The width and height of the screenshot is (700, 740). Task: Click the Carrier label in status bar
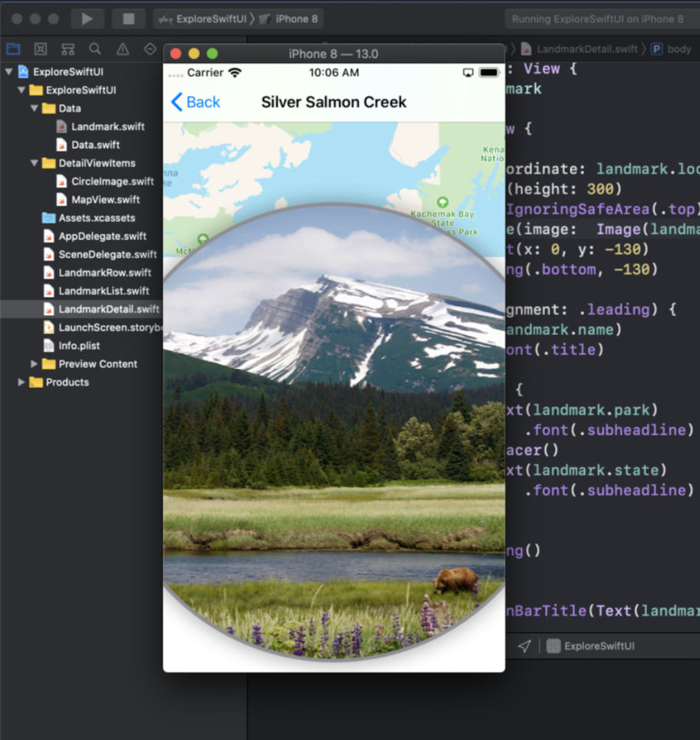click(x=205, y=73)
